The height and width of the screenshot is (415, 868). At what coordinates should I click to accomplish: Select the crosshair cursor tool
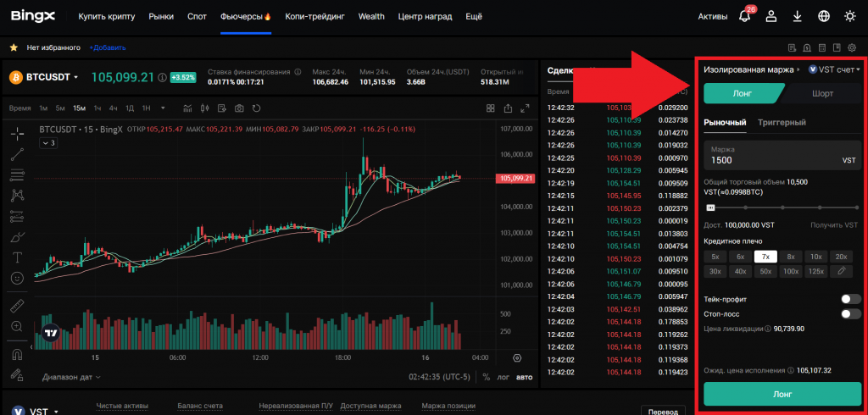coord(17,133)
